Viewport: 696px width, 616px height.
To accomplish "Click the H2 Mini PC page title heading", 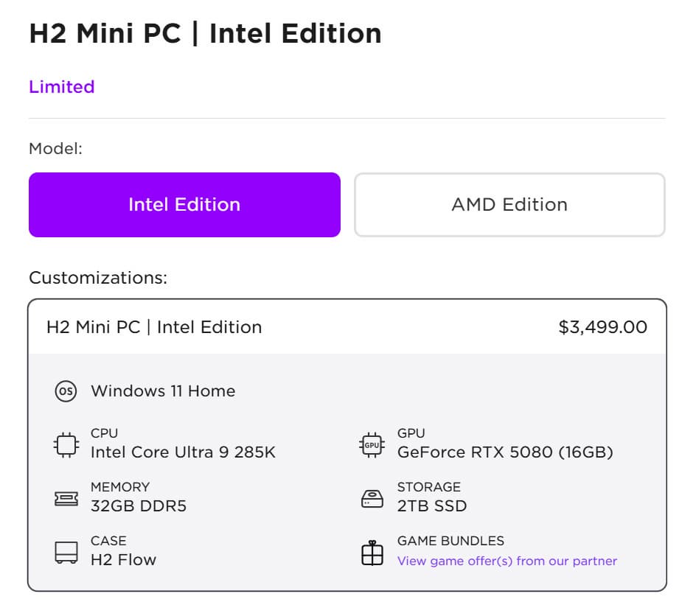I will (205, 34).
